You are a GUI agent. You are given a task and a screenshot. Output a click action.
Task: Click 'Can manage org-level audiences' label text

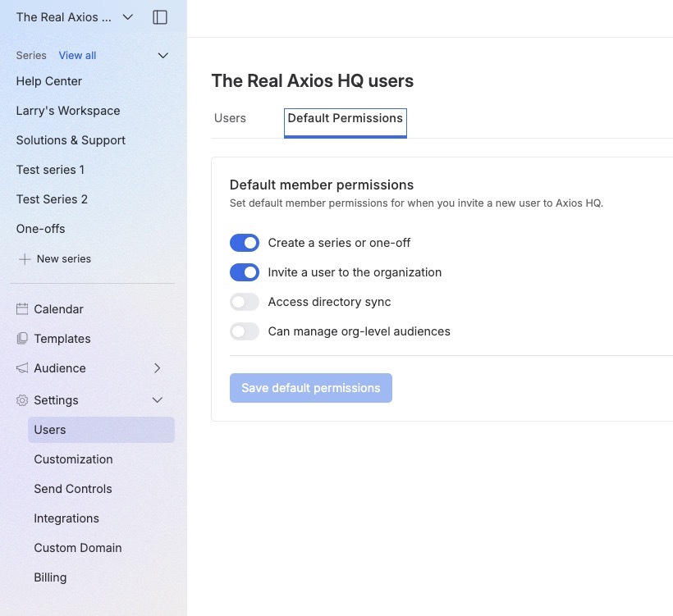click(359, 331)
